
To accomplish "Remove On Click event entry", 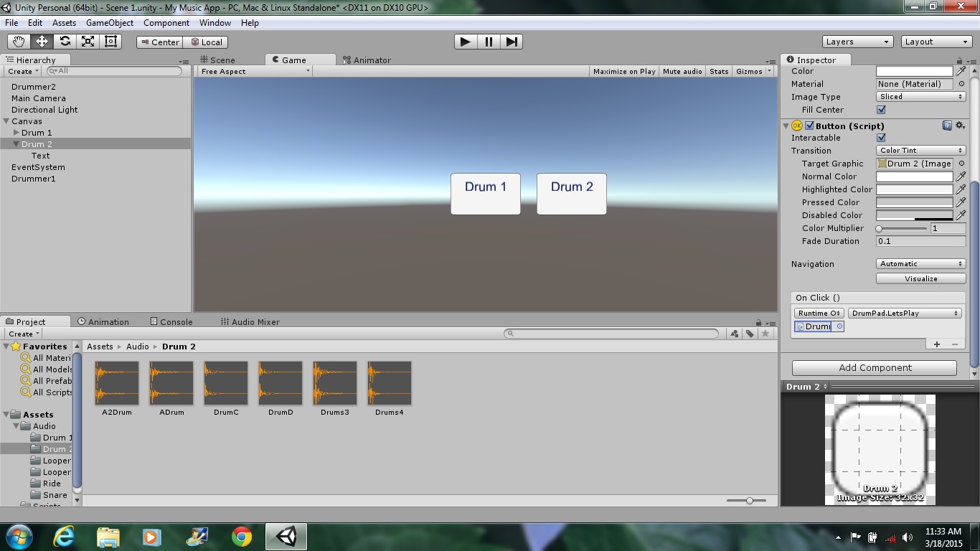I will point(954,344).
